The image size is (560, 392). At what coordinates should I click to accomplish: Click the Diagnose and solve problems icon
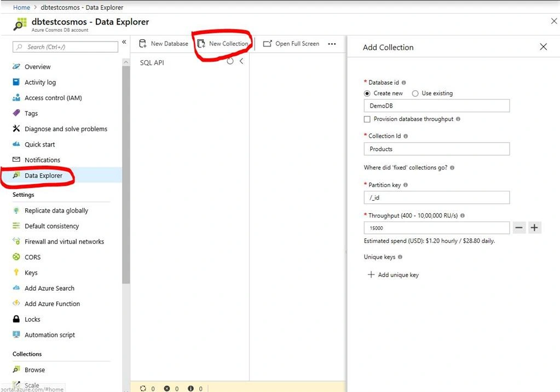[x=16, y=128]
